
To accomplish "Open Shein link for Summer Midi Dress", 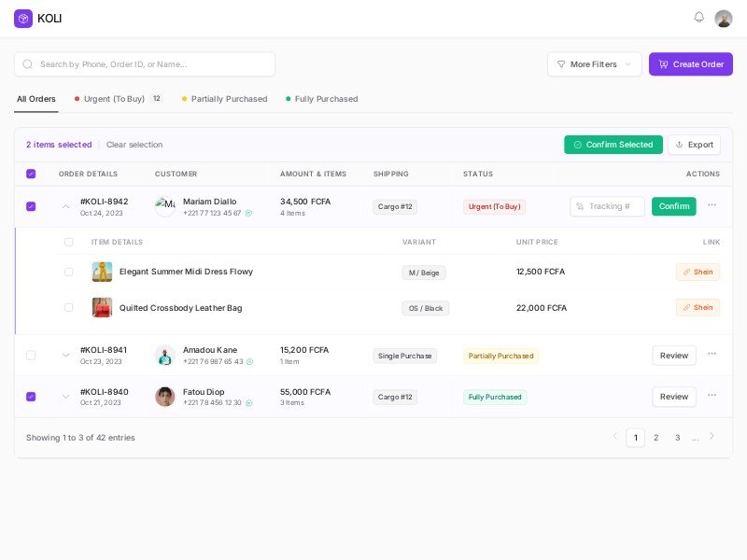I will (x=698, y=272).
